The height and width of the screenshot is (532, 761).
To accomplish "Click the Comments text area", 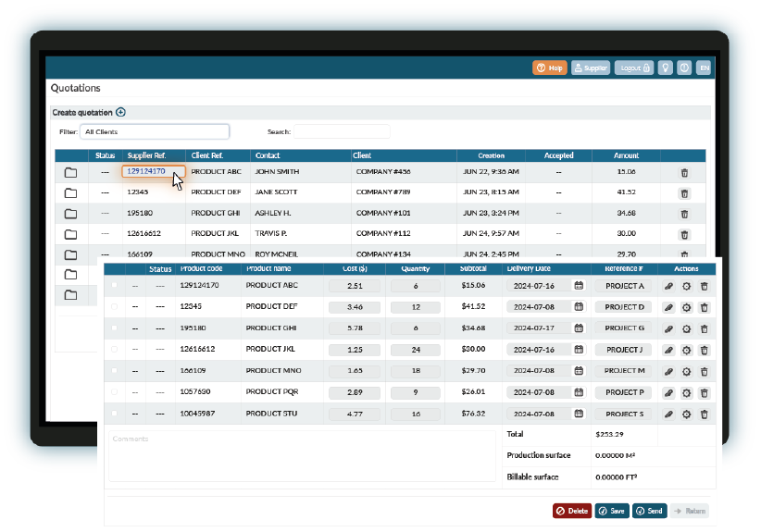I will click(x=302, y=456).
